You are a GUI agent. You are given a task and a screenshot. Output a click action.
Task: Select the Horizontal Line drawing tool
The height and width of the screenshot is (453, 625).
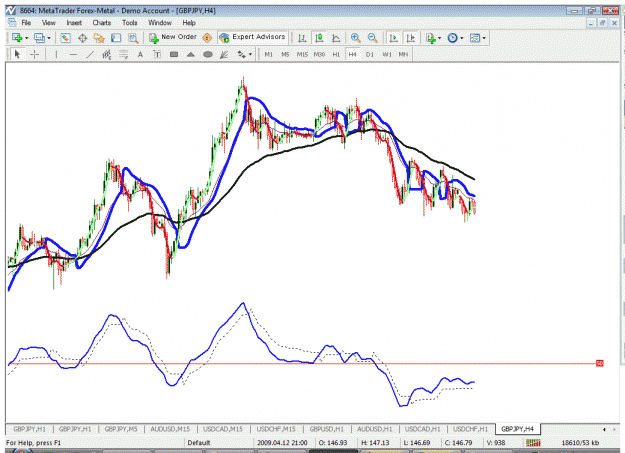coord(73,54)
